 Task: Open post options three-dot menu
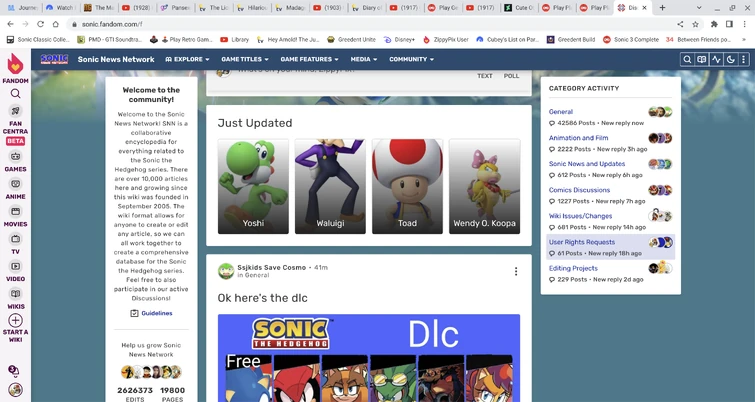(516, 272)
